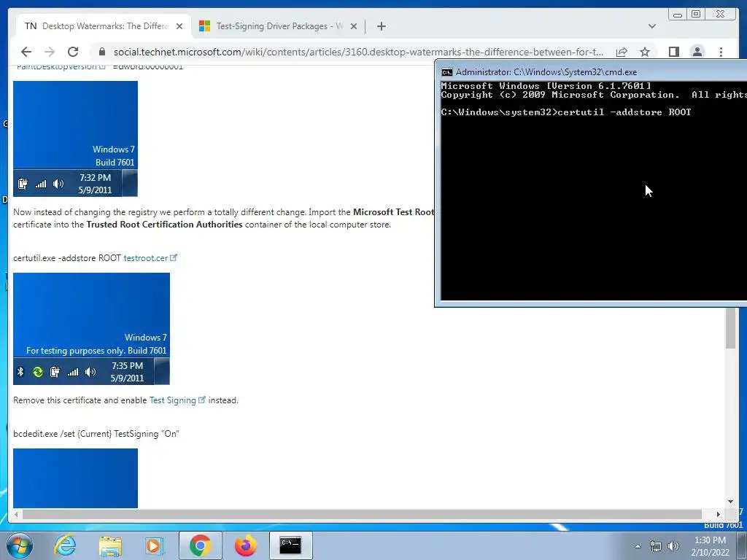Viewport: 747px width, 560px height.
Task: Open a new Chrome tab
Action: (x=381, y=26)
